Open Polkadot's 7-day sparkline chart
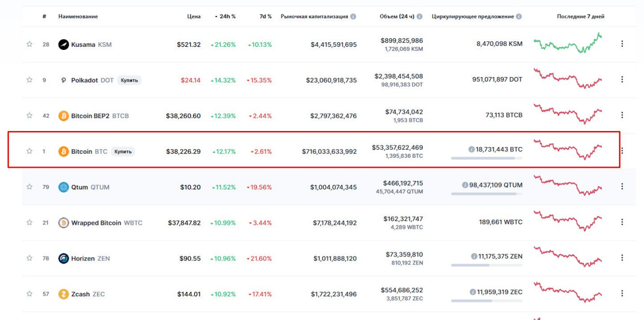Image resolution: width=644 pixels, height=320 pixels. (x=568, y=78)
